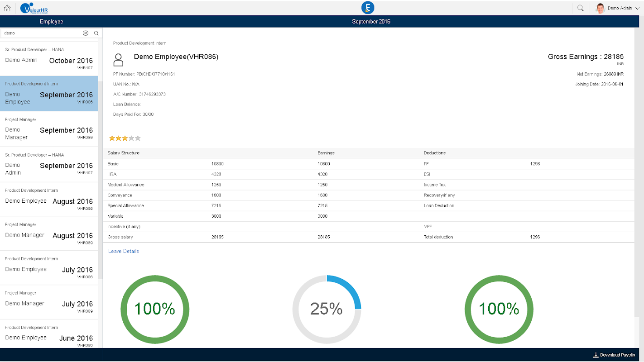Click the employee list search icon
The image size is (644, 362).
click(96, 33)
